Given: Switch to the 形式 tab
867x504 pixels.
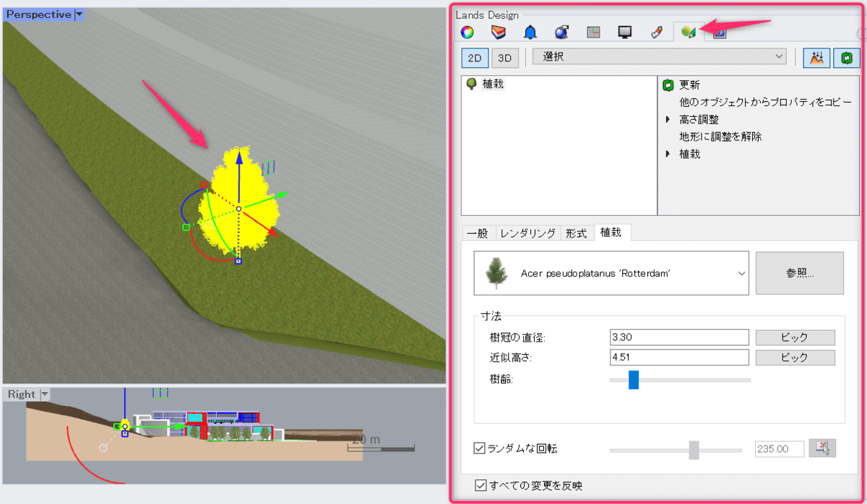Looking at the screenshot, I should [576, 233].
